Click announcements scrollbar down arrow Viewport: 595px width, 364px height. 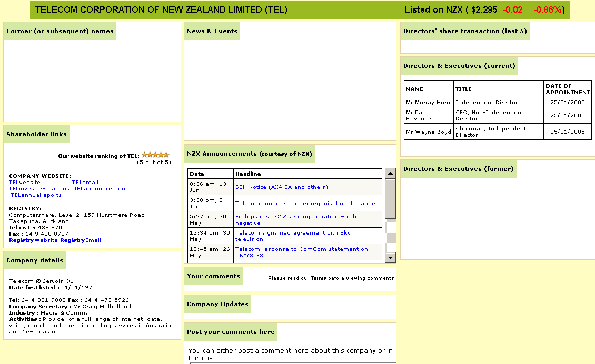(391, 258)
